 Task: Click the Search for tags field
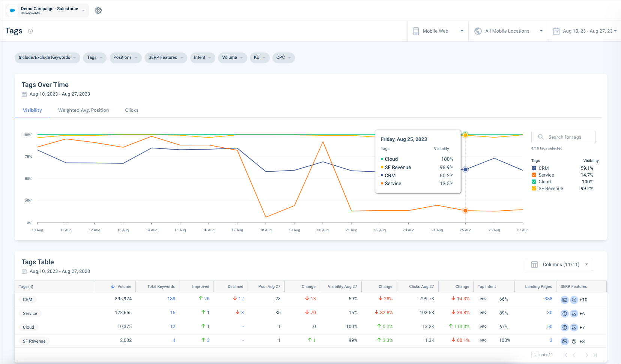[564, 137]
